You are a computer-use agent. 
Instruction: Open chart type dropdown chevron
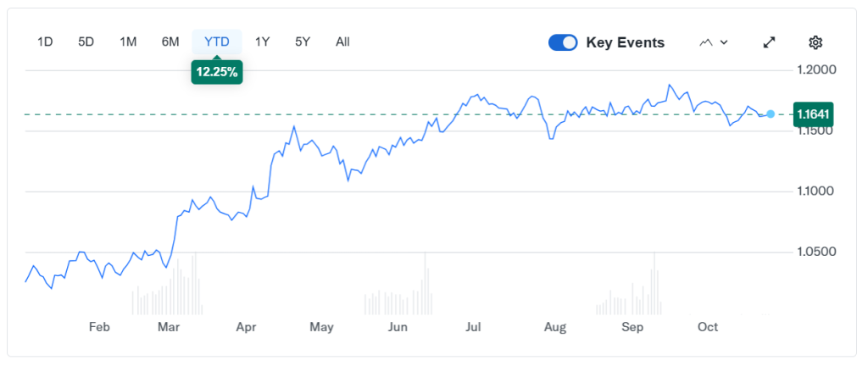coord(724,42)
